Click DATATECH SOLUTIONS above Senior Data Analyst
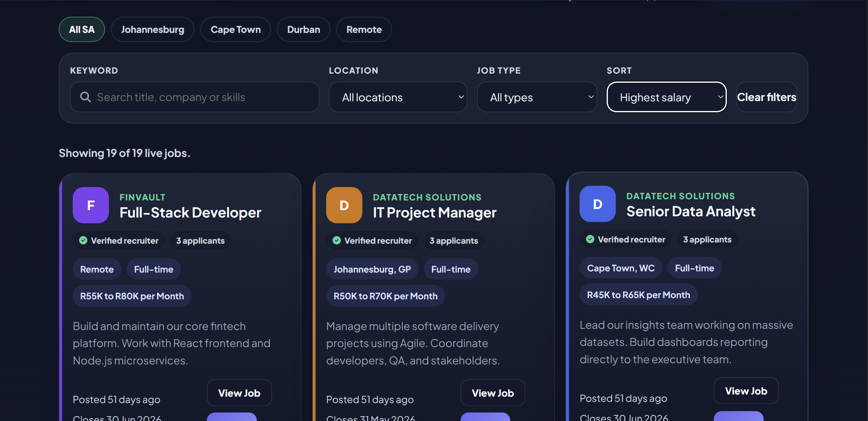 coord(680,196)
